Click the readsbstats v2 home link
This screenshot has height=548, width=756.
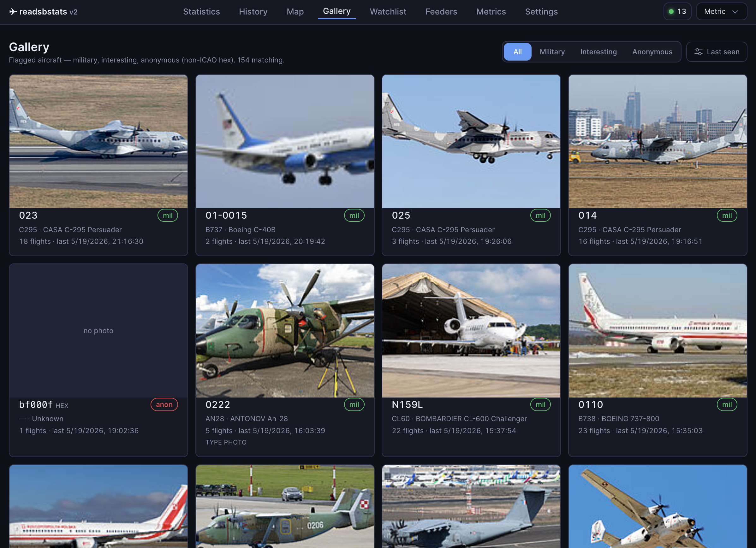43,12
